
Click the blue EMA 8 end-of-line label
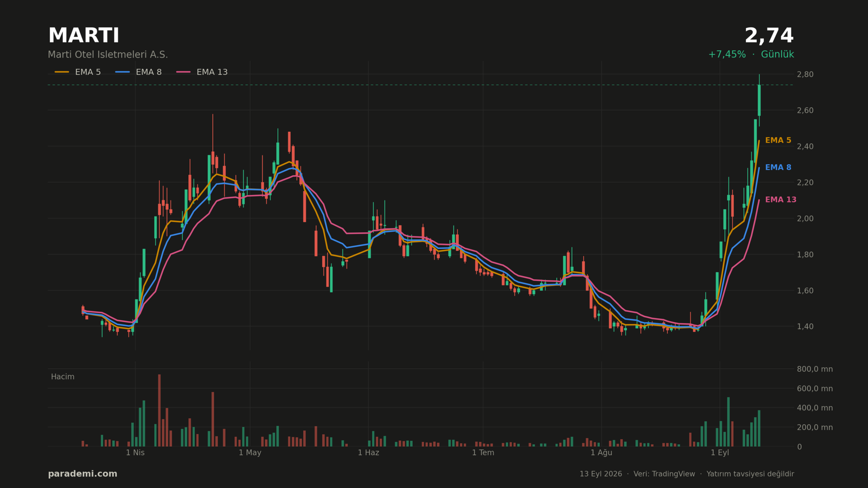(778, 168)
